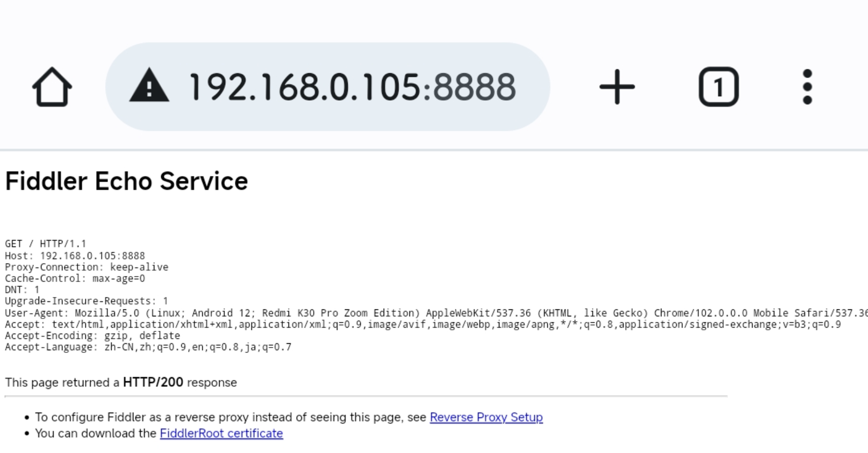868x453 pixels.
Task: Click the Accept-Language: zh-CN header line
Action: pos(148,347)
